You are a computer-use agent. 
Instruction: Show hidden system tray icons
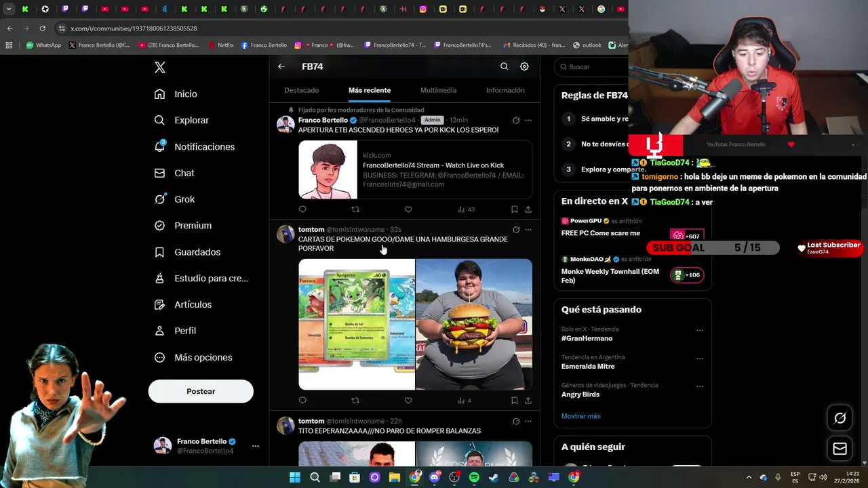pyautogui.click(x=749, y=478)
